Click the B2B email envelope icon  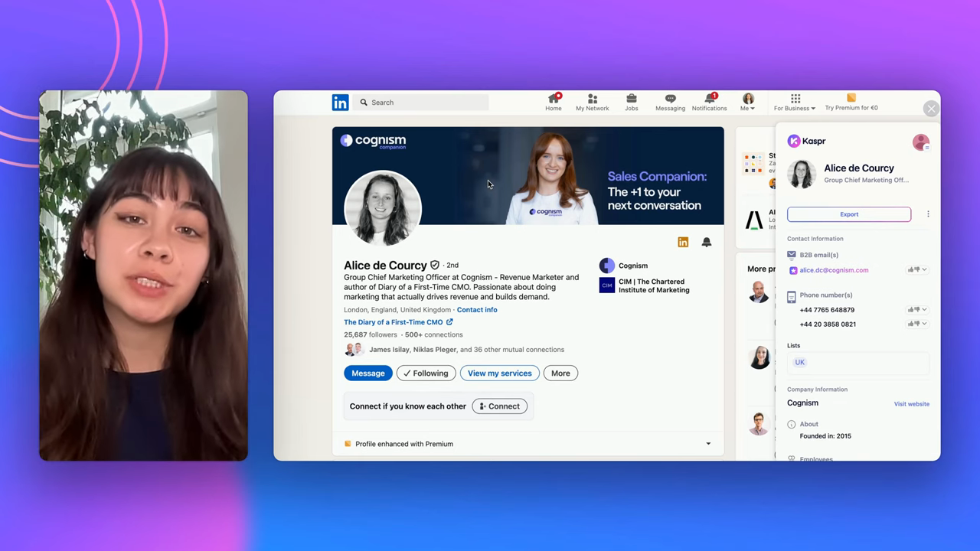[792, 255]
